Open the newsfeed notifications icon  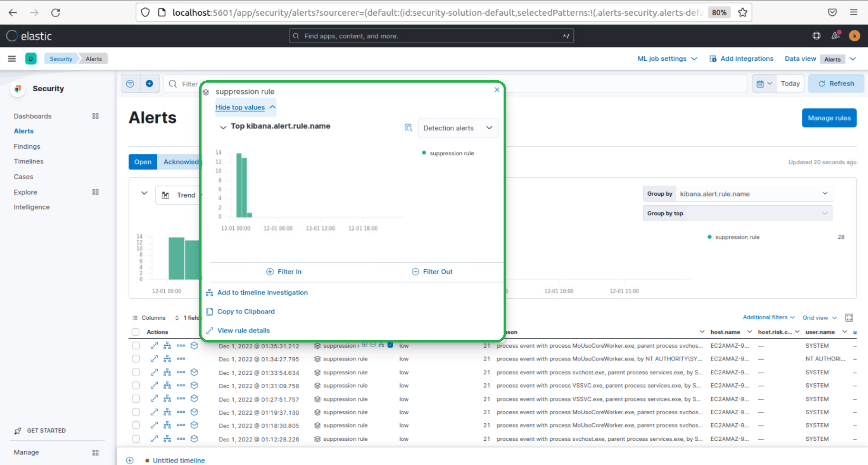[835, 36]
